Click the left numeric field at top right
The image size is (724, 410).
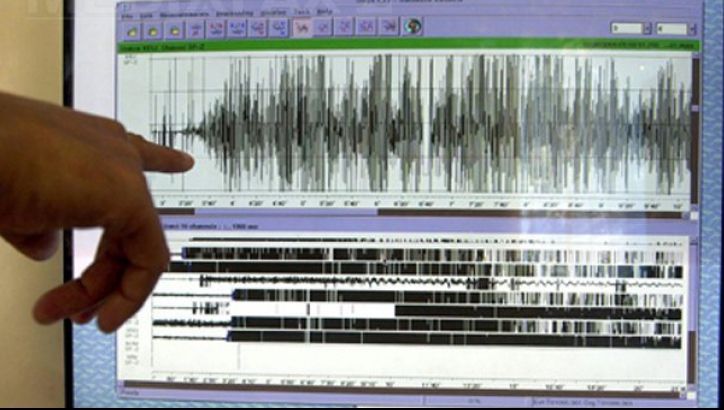[624, 29]
